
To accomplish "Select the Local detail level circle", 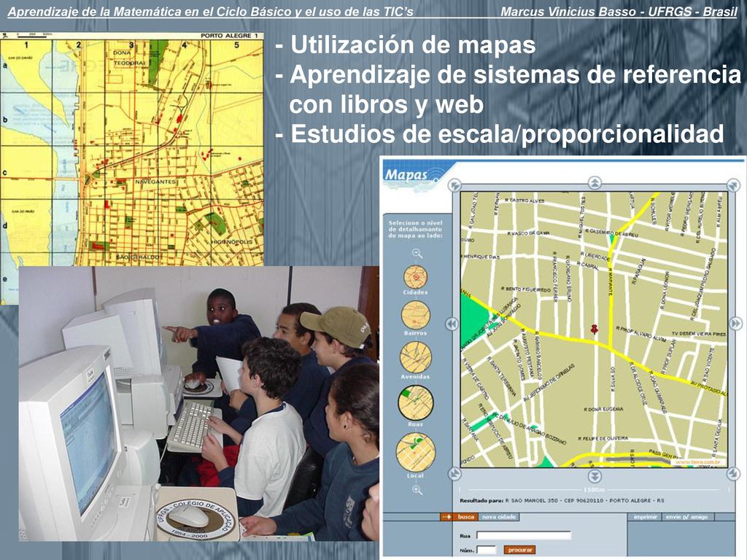I will (415, 452).
